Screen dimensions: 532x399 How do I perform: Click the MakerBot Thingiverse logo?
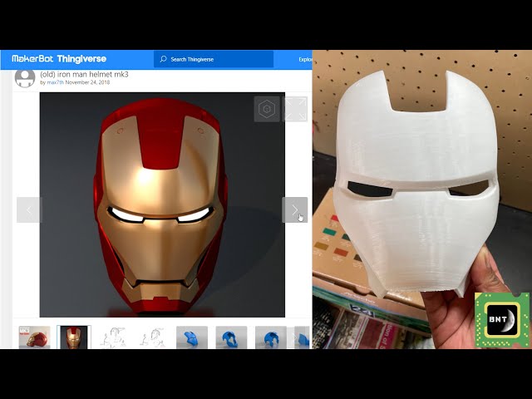point(59,59)
